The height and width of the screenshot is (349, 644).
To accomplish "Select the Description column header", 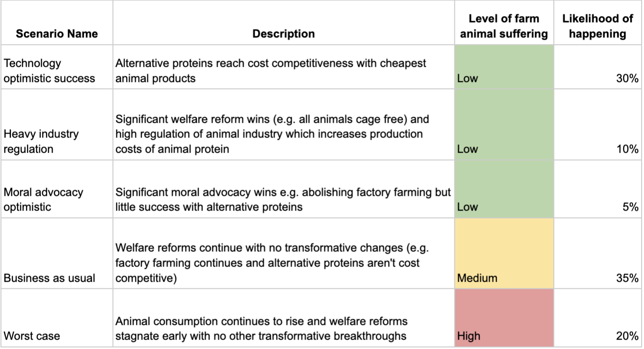I will [x=283, y=34].
